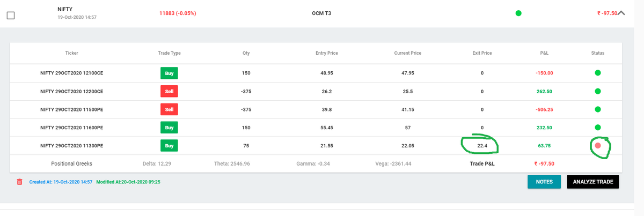This screenshot has width=644, height=216.
Task: Click the P&L column header
Action: 544,53
